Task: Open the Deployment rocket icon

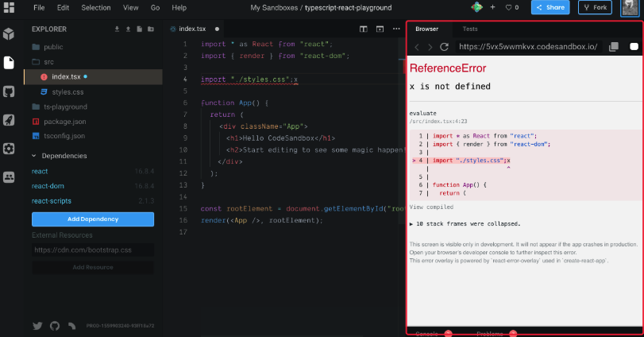Action: (9, 120)
